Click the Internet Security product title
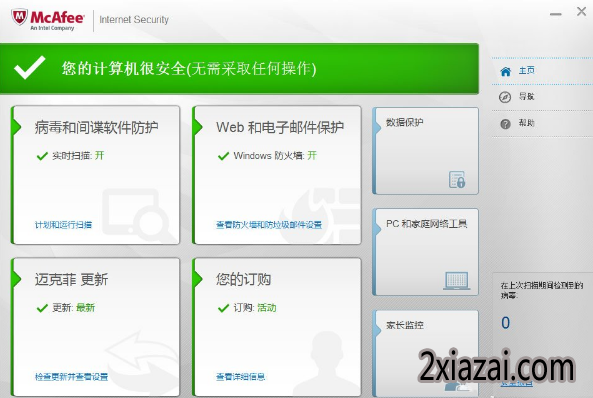Viewport: 593px width, 398px height. click(x=134, y=20)
